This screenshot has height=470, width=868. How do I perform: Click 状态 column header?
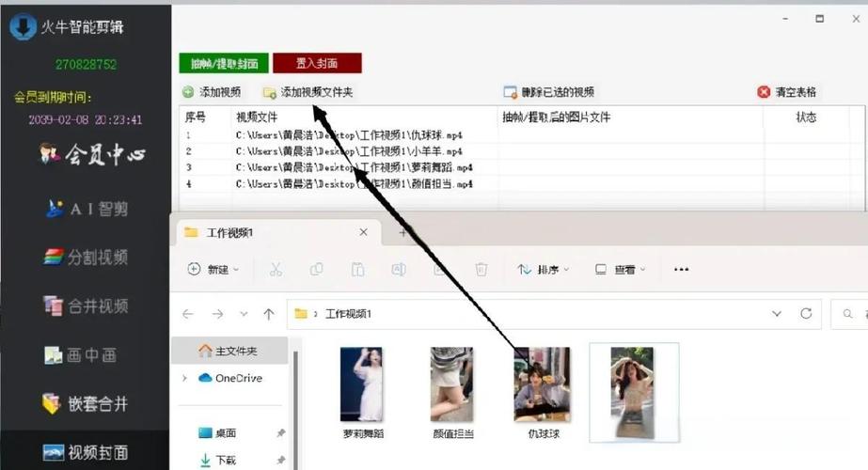tap(806, 117)
